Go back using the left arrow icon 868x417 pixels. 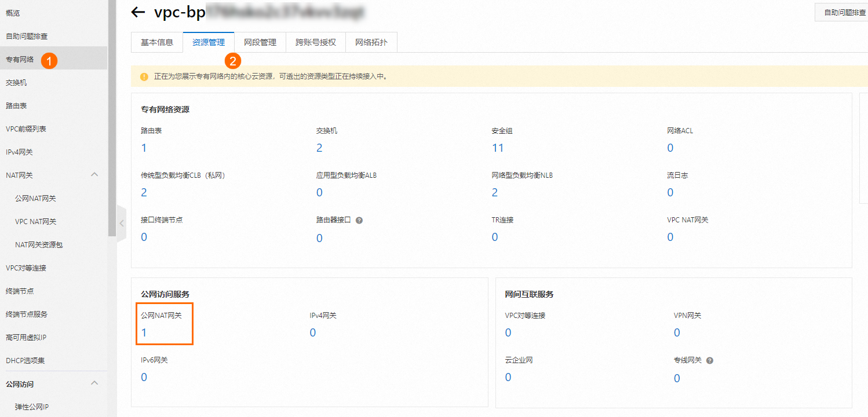coord(138,12)
